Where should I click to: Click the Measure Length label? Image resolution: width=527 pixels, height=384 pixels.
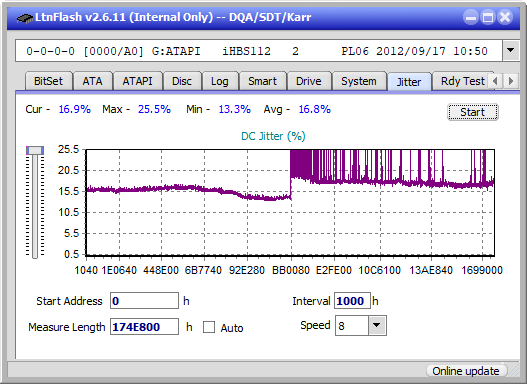point(67,327)
